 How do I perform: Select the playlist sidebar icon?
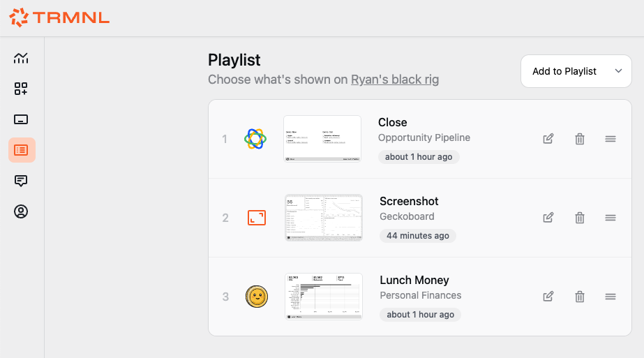pyautogui.click(x=22, y=150)
